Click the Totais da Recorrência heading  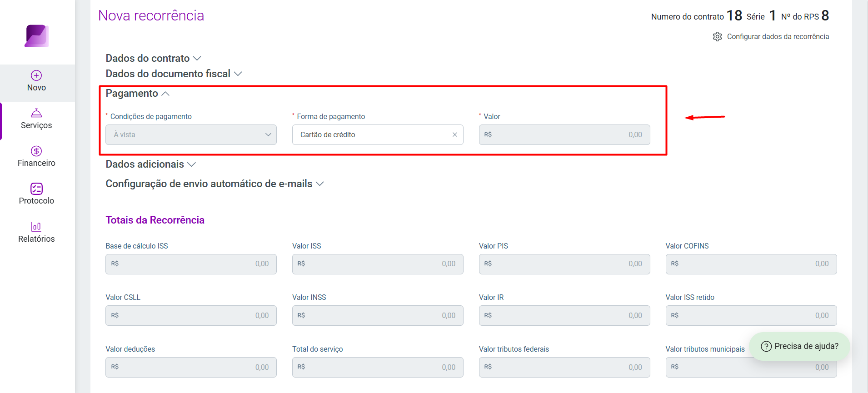pos(155,220)
